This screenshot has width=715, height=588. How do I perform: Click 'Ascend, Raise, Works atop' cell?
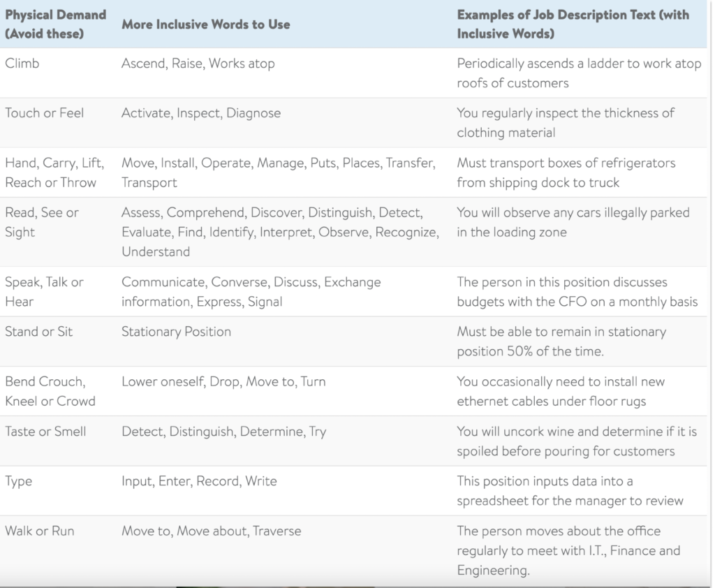[198, 64]
